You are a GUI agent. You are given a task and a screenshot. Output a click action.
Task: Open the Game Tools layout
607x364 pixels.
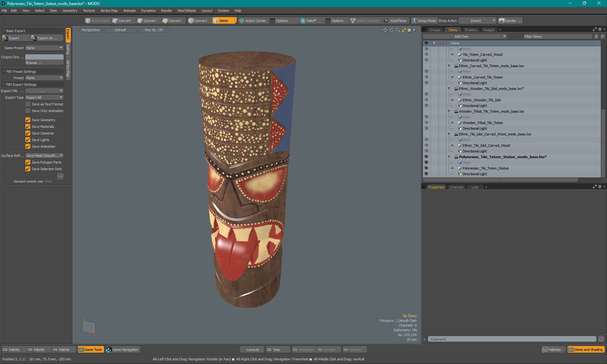tap(90, 350)
